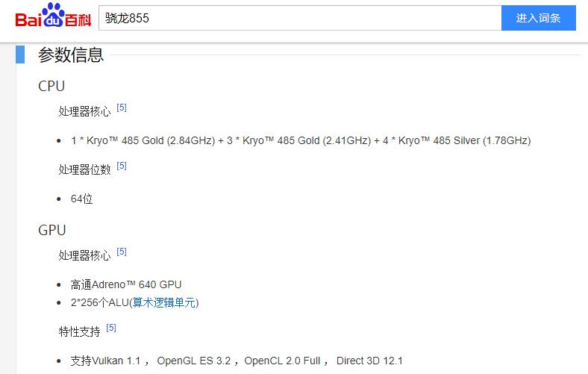588x374 pixels.
Task: Select the 2*256个ALU bullet text
Action: (134, 303)
